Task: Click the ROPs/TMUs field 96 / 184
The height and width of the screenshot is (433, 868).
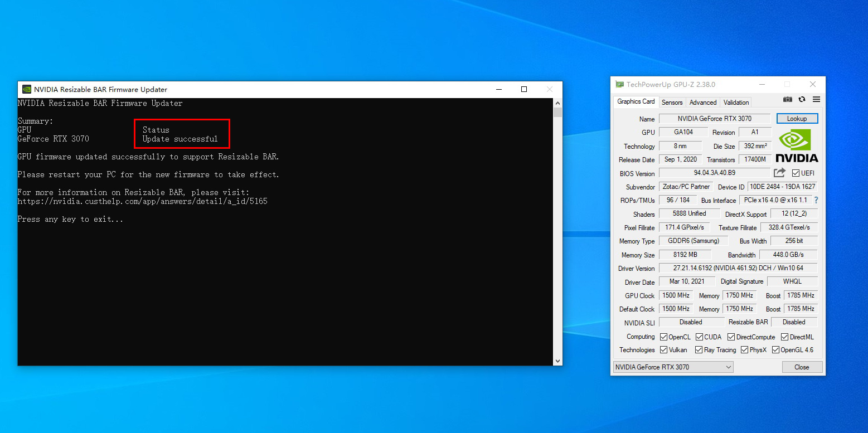Action: (x=678, y=200)
